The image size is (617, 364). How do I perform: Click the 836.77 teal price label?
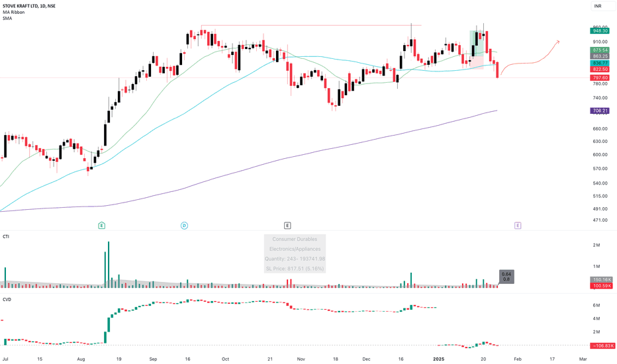tap(600, 63)
